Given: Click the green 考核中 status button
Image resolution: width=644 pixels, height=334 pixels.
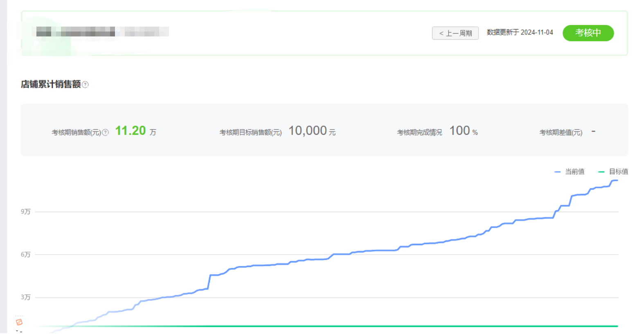Looking at the screenshot, I should pyautogui.click(x=588, y=33).
